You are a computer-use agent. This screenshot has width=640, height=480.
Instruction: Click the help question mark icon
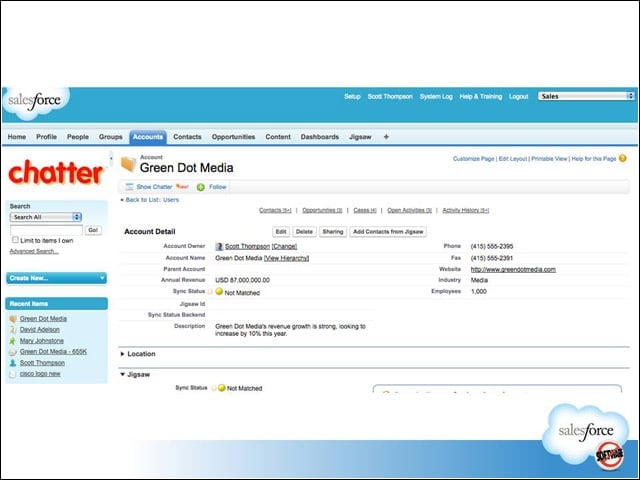coord(622,158)
